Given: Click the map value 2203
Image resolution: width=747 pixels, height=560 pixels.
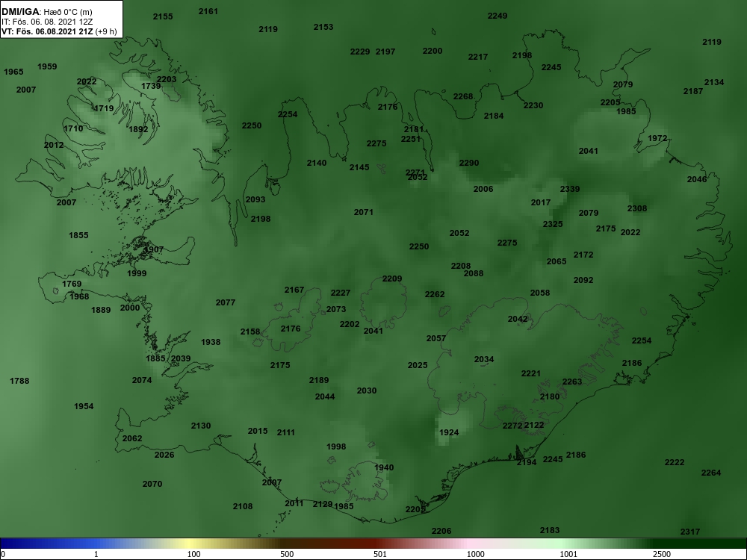Looking at the screenshot, I should tap(167, 80).
